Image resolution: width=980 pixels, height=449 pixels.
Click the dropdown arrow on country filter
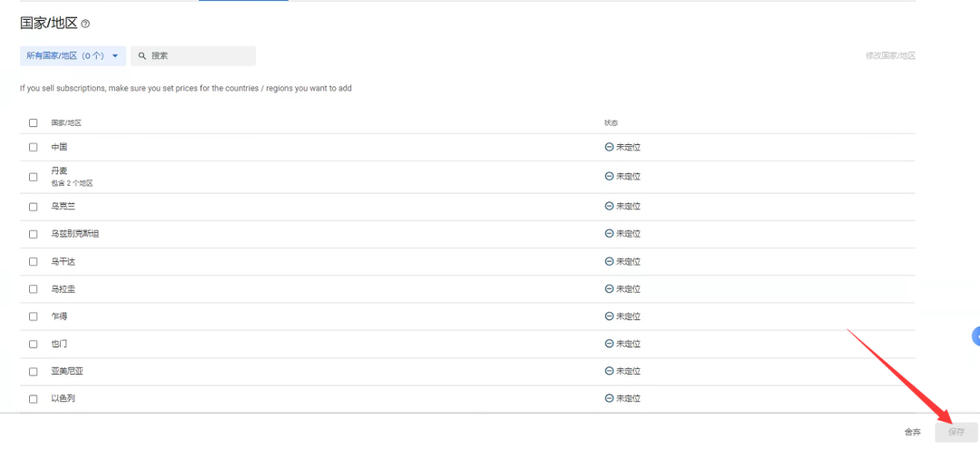(115, 55)
